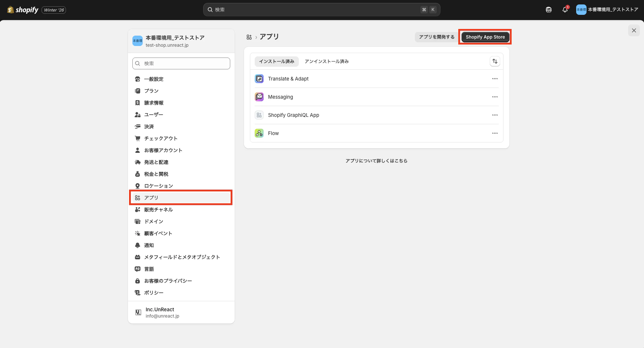Image resolution: width=644 pixels, height=348 pixels.
Task: Open the Shopify App Store
Action: pyautogui.click(x=485, y=37)
